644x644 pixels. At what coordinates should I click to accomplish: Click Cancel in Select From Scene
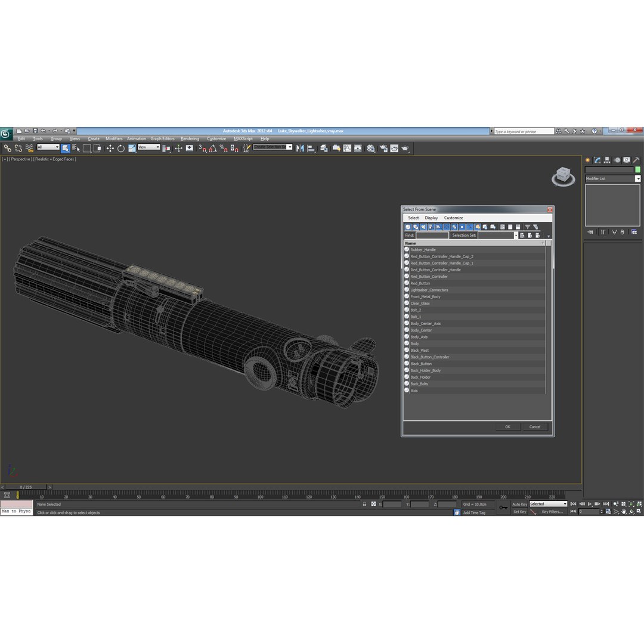tap(535, 427)
